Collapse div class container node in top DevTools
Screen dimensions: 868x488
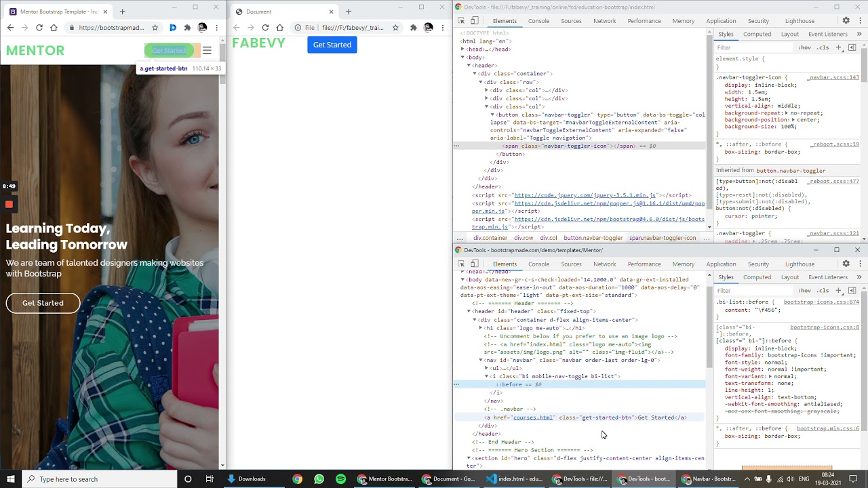[475, 74]
